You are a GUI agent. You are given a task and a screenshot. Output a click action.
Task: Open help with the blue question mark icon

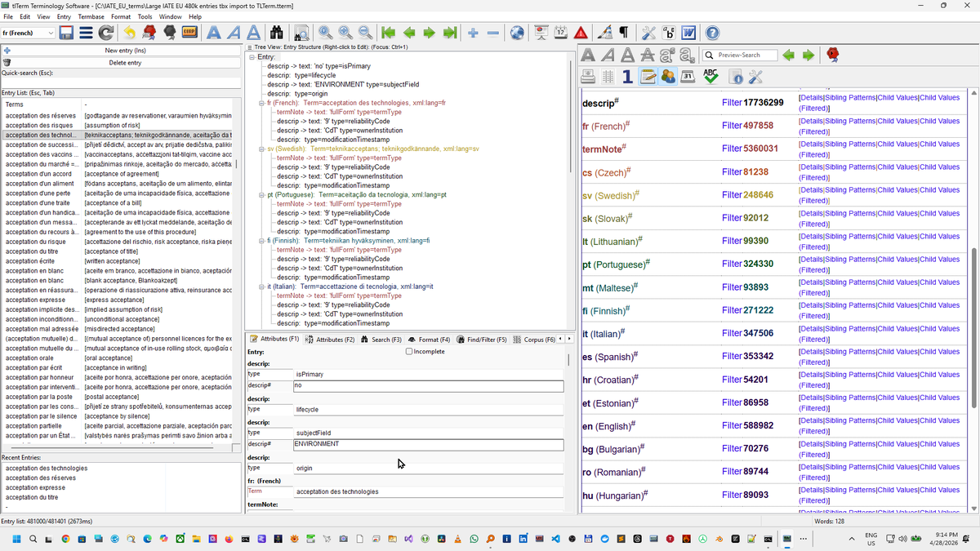tap(712, 33)
